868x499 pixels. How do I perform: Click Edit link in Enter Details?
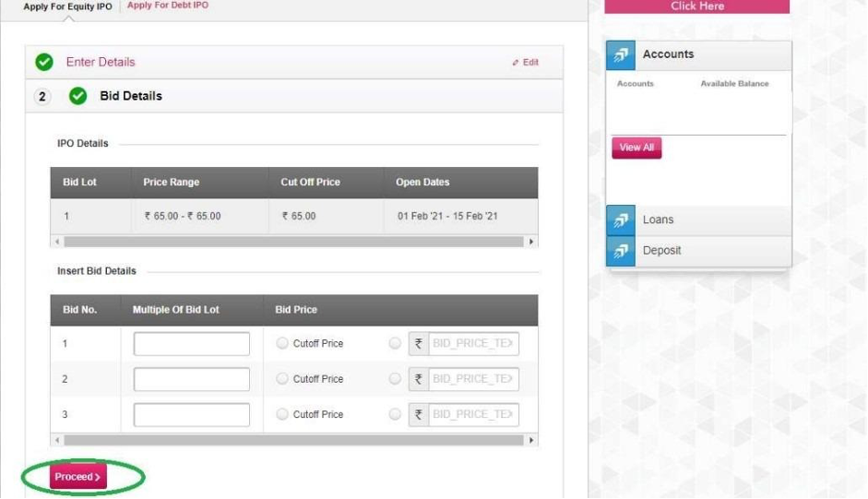(x=526, y=63)
